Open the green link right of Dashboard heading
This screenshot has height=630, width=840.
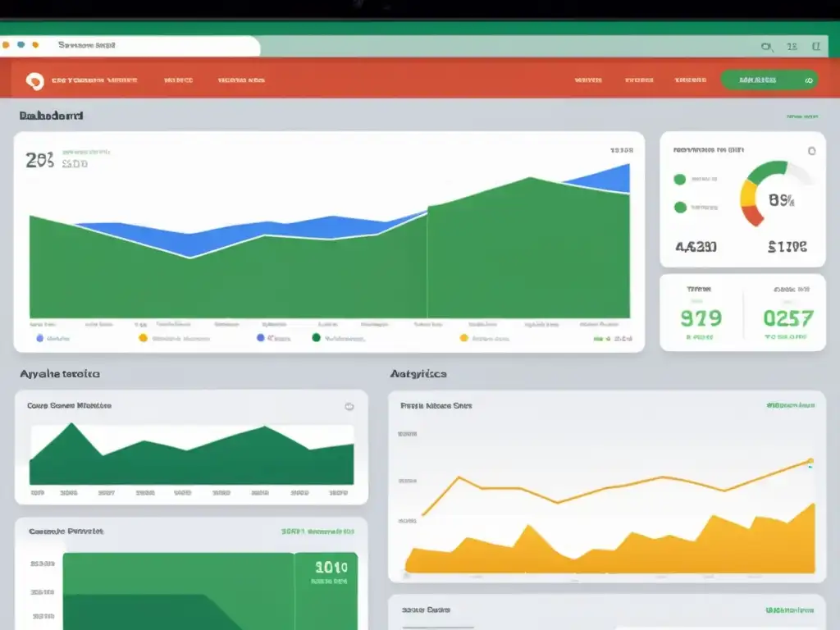(x=803, y=116)
